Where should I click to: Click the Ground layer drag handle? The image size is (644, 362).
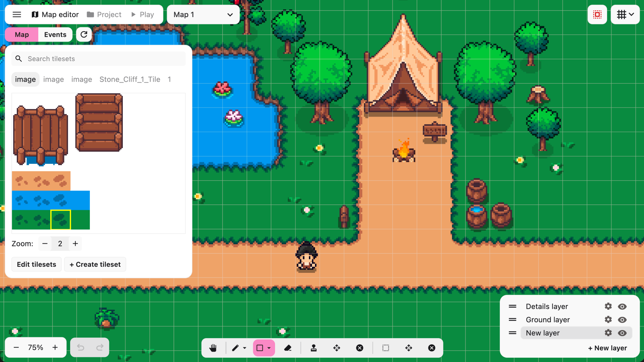(x=513, y=320)
